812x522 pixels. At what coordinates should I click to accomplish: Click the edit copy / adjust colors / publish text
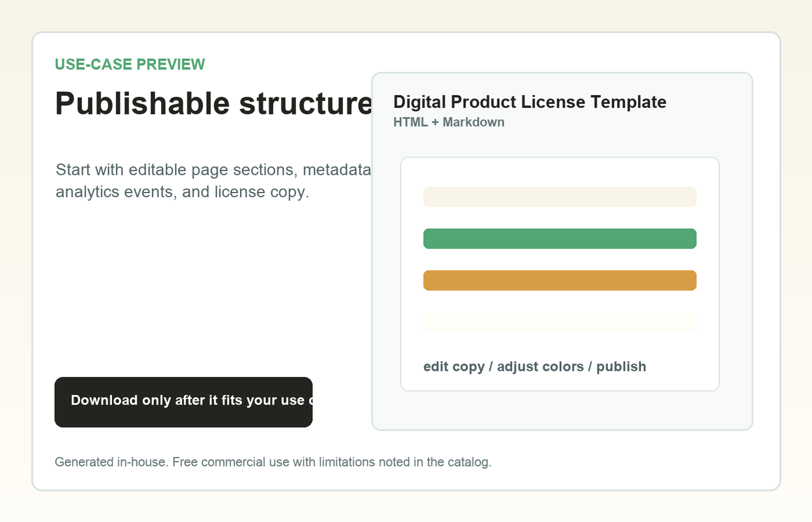535,367
